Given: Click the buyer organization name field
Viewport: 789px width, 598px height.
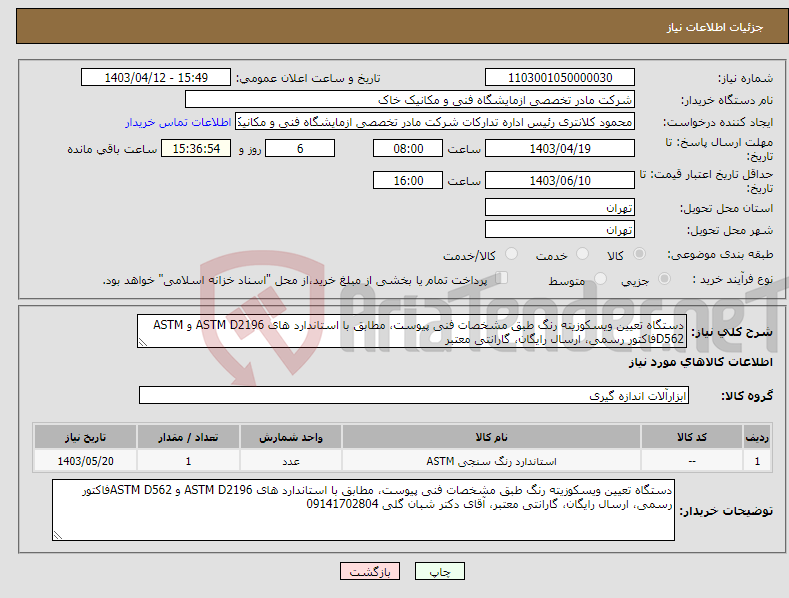Looking at the screenshot, I should point(410,100).
